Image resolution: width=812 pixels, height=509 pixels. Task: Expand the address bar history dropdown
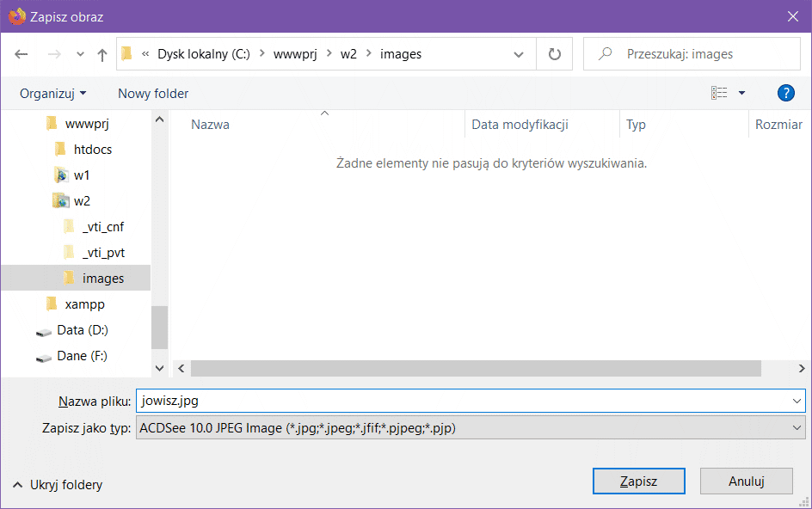[519, 54]
